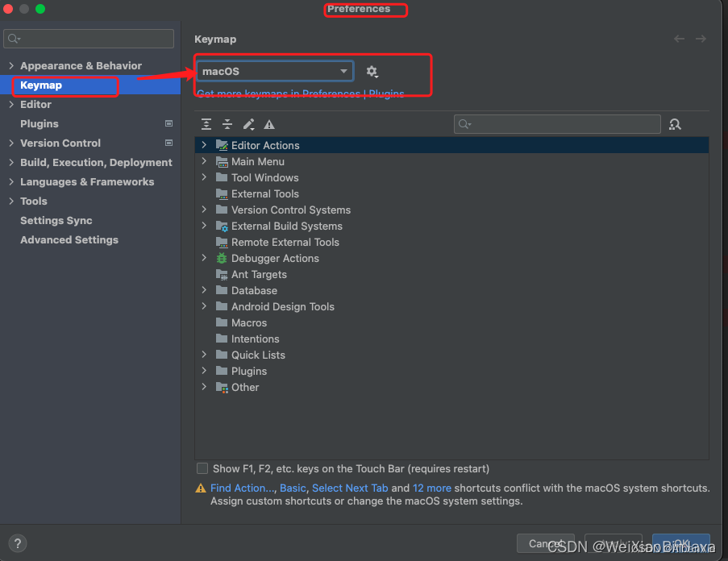The height and width of the screenshot is (561, 728).
Task: Expand Version Control Systems node
Action: coord(204,210)
